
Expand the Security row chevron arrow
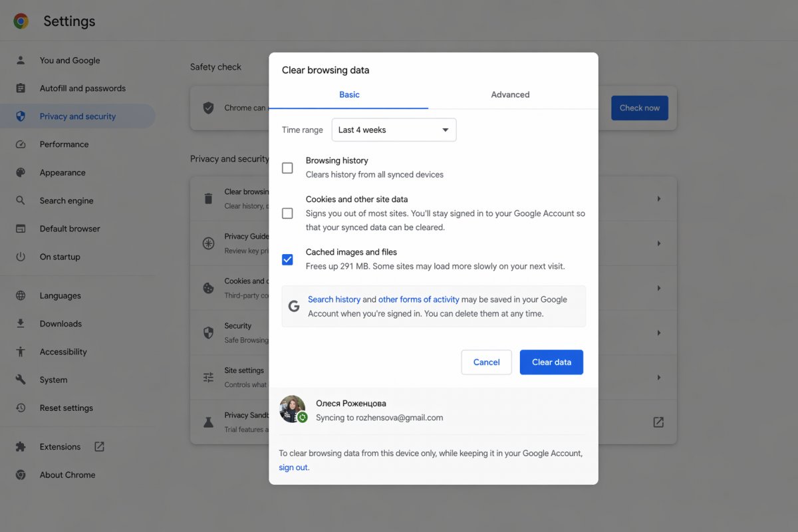(659, 332)
